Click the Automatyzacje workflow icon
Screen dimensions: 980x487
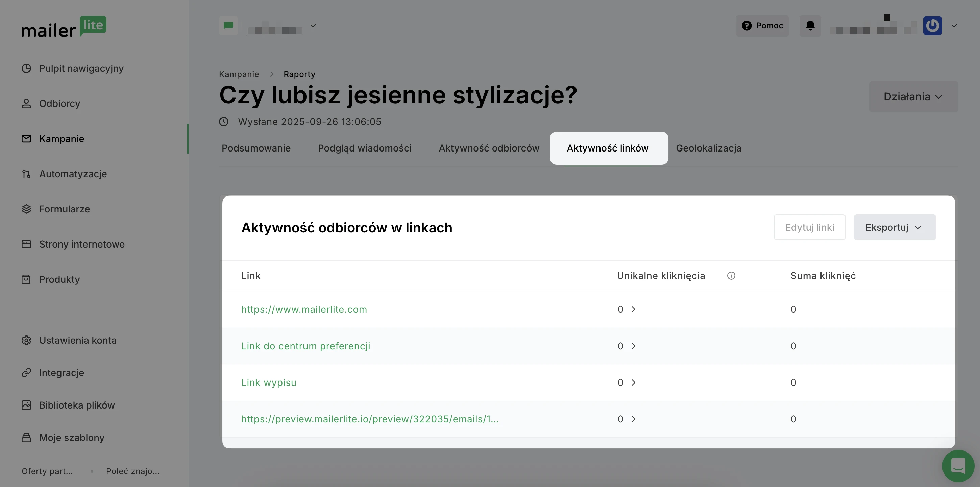click(26, 174)
